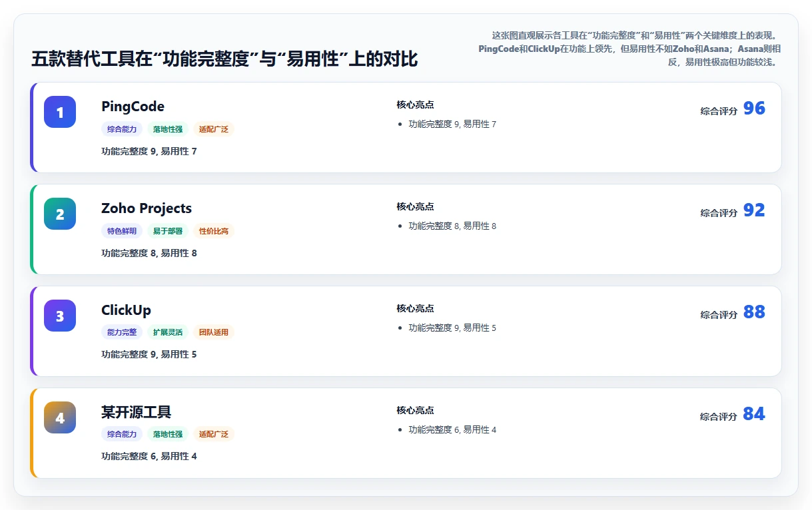Click bullet item 功能完整度 8, 易用性 8
Viewport: 812px width, 510px height.
452,226
